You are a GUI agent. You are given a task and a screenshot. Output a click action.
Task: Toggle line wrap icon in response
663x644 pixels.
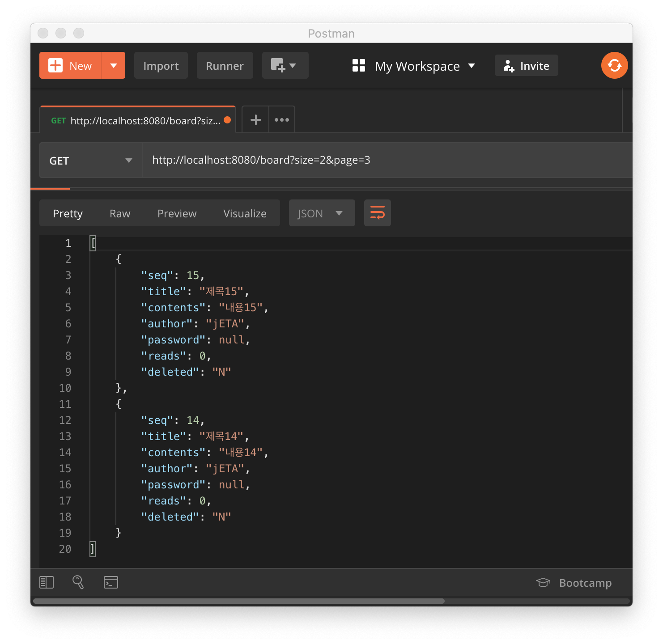point(377,213)
